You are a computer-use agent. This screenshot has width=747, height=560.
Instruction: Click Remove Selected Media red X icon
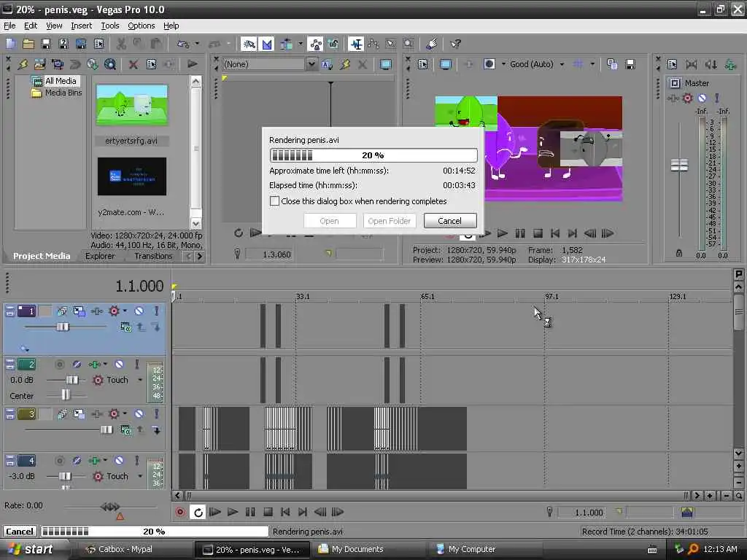133,64
